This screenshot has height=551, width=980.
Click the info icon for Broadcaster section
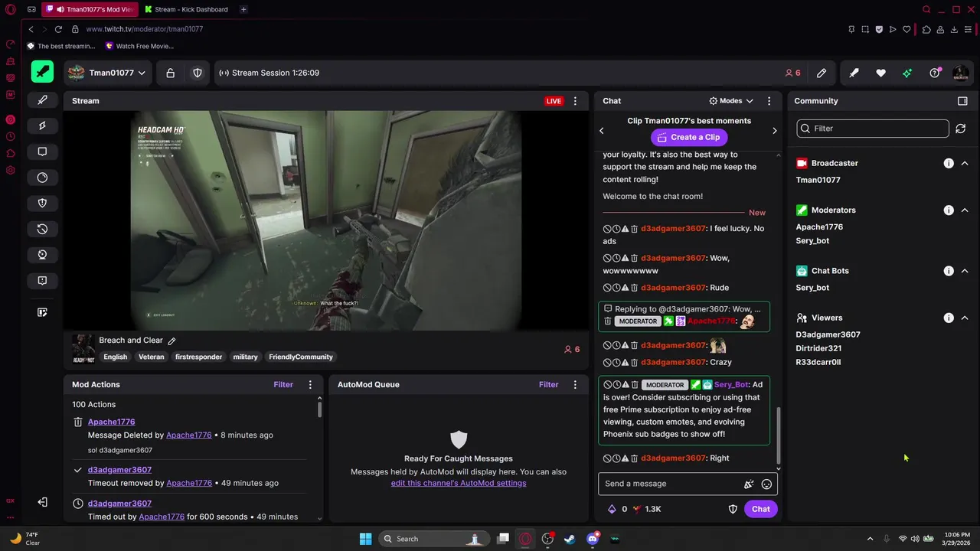949,163
